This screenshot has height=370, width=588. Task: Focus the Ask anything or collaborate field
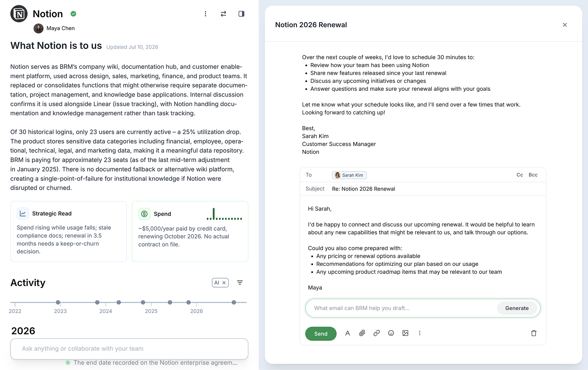[129, 349]
